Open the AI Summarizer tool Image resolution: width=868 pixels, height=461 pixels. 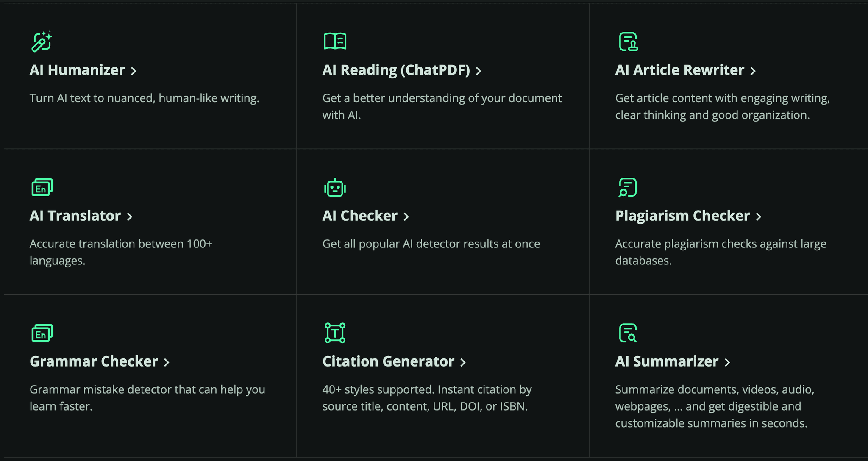665,362
